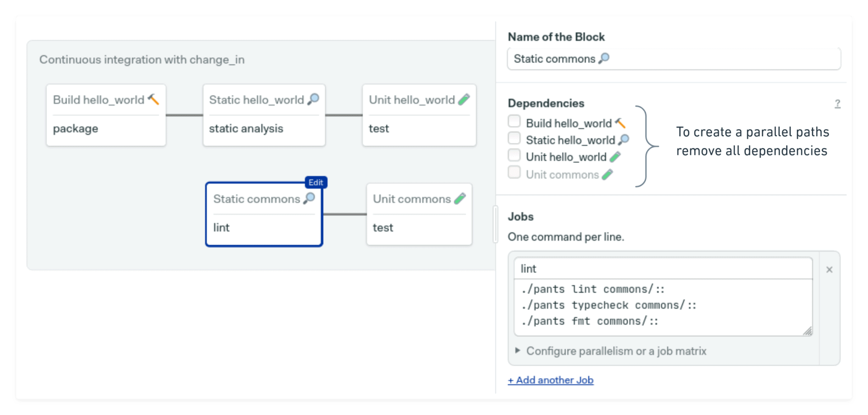
Task: Click + Add another Job link
Action: click(x=551, y=380)
